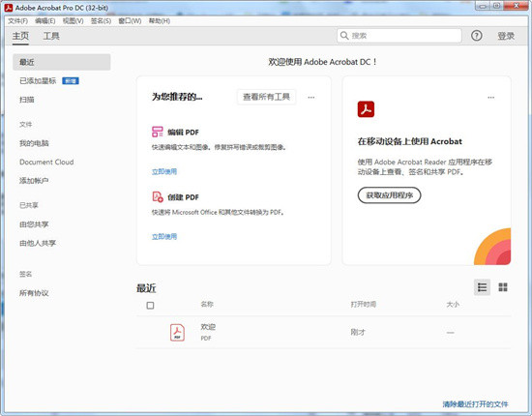Select 所有协议 in the sidebar

(x=34, y=293)
